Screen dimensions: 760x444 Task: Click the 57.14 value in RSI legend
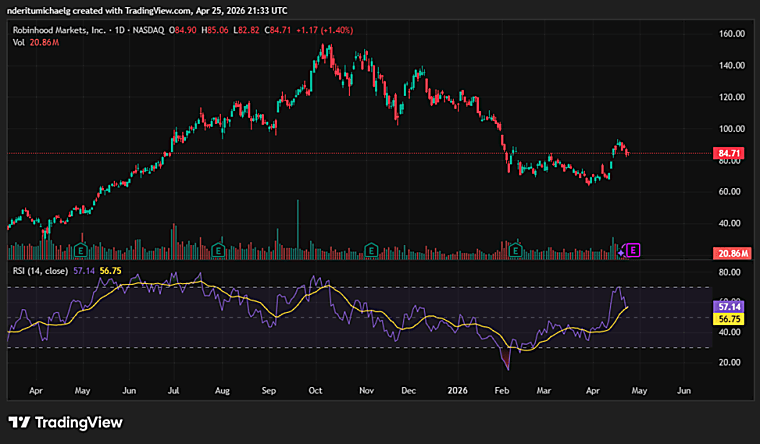pyautogui.click(x=84, y=271)
